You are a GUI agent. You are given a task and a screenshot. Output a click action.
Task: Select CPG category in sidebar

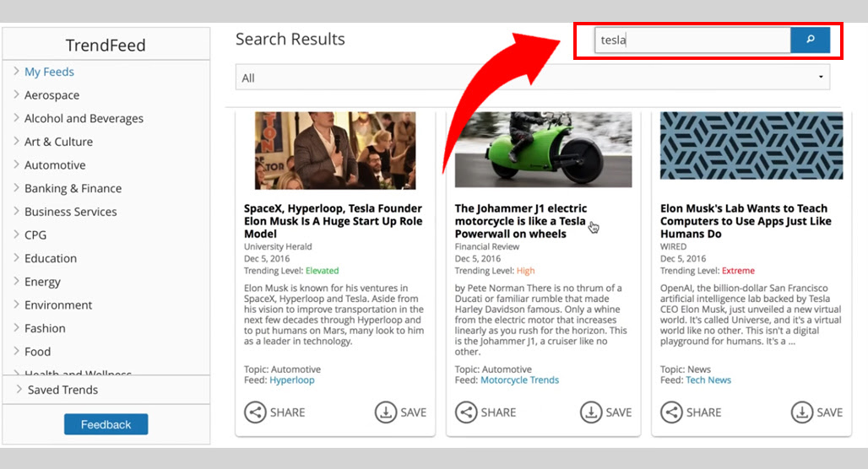click(x=35, y=234)
